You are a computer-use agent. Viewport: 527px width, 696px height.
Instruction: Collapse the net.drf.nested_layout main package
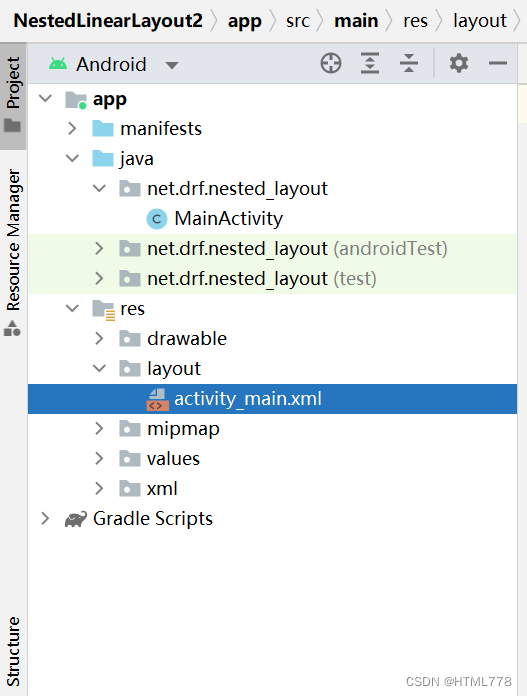pos(99,188)
